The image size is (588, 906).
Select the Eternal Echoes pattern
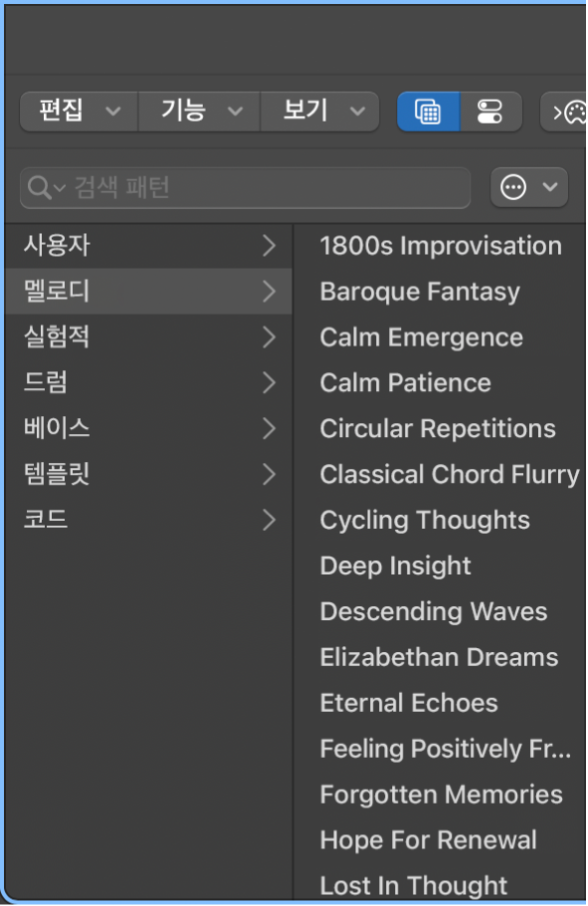coord(408,703)
